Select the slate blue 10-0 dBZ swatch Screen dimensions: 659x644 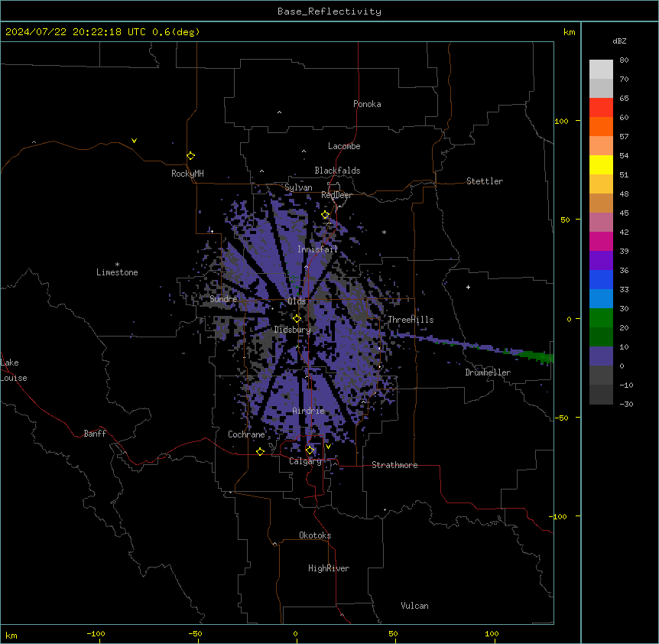[x=601, y=356]
